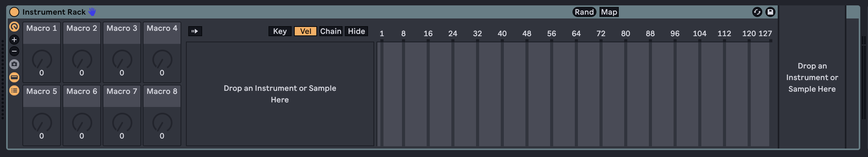Click the hand icon next to Instrument Rack
Screen dimensions: 868x157
click(92, 12)
